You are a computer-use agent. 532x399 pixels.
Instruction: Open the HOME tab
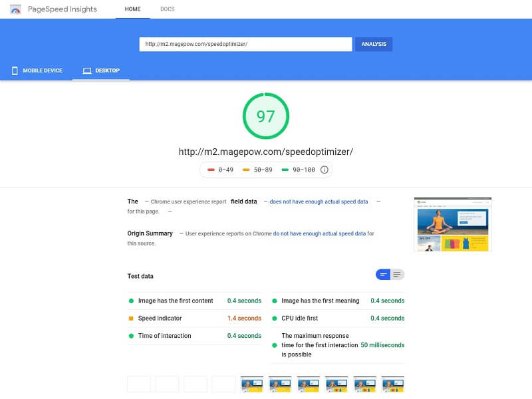pyautogui.click(x=132, y=9)
